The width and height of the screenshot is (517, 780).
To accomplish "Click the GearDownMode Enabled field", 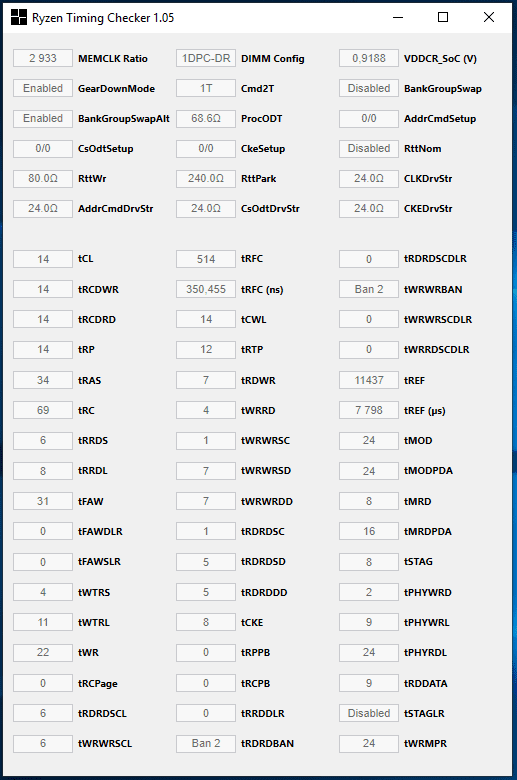I will tap(43, 89).
